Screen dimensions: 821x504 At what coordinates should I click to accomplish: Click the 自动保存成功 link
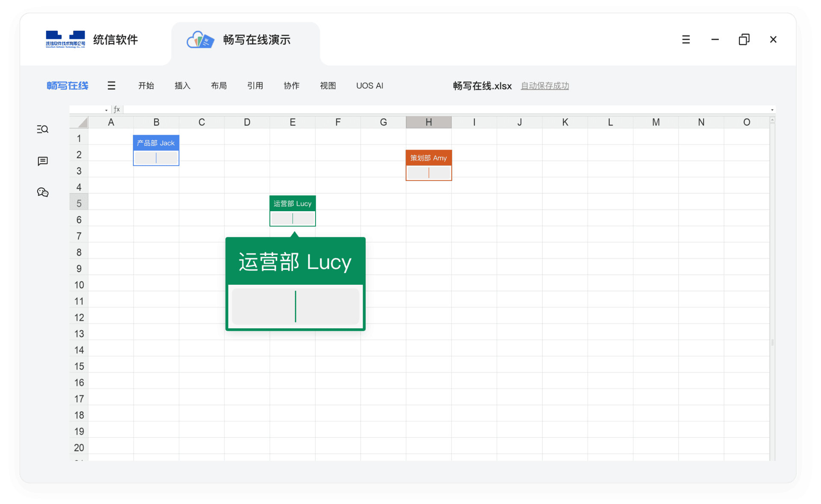click(x=544, y=86)
